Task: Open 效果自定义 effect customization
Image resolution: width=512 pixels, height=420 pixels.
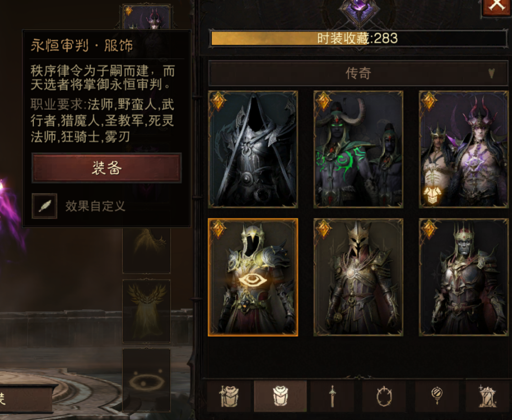Action: click(x=95, y=206)
